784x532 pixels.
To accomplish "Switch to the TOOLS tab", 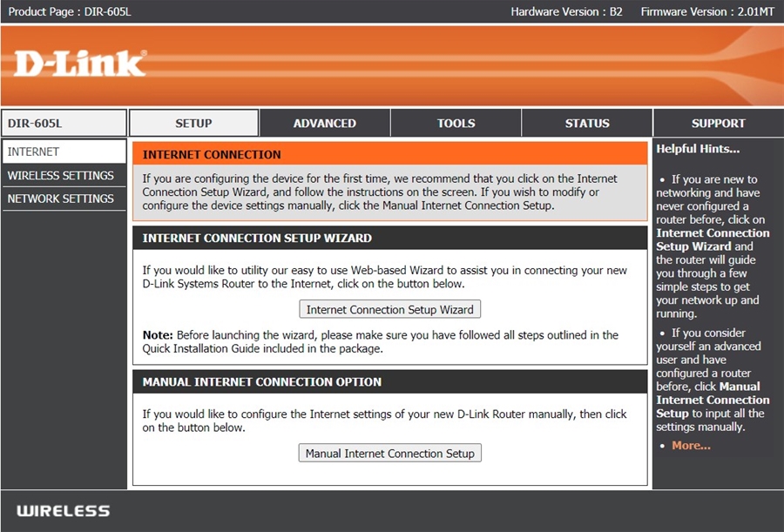I will tap(456, 123).
